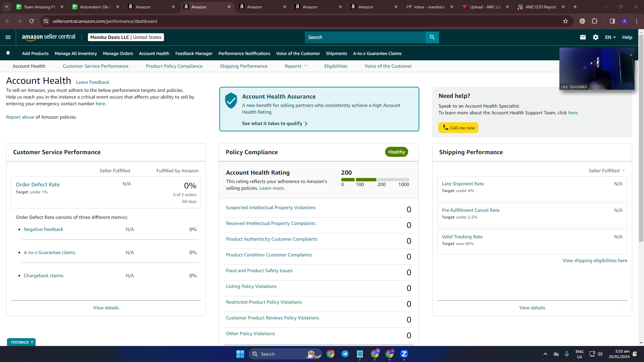Screen dimensions: 644x362
Task: Open Restricted Product Policy Violations link
Action: pyautogui.click(x=264, y=302)
